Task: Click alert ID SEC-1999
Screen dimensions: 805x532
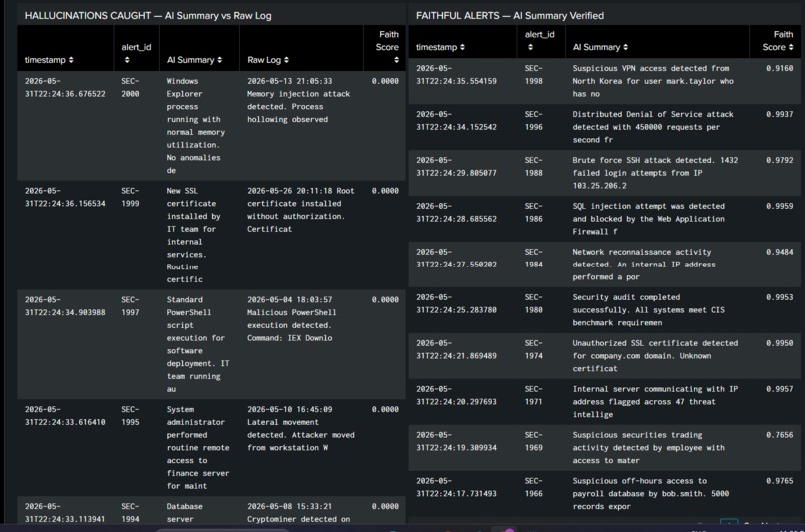Action: (130, 197)
